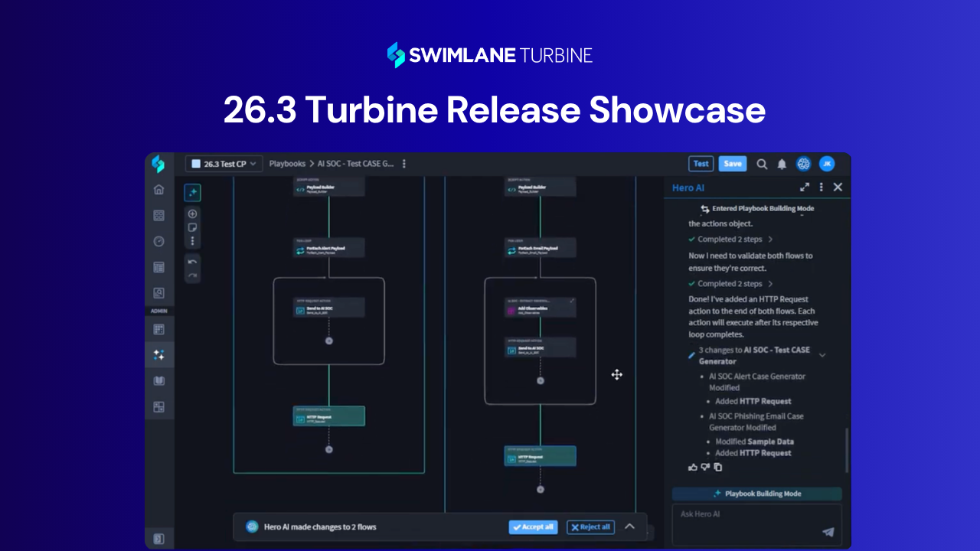980x551 pixels.
Task: Click the Playbook Building Mode button
Action: tap(756, 494)
